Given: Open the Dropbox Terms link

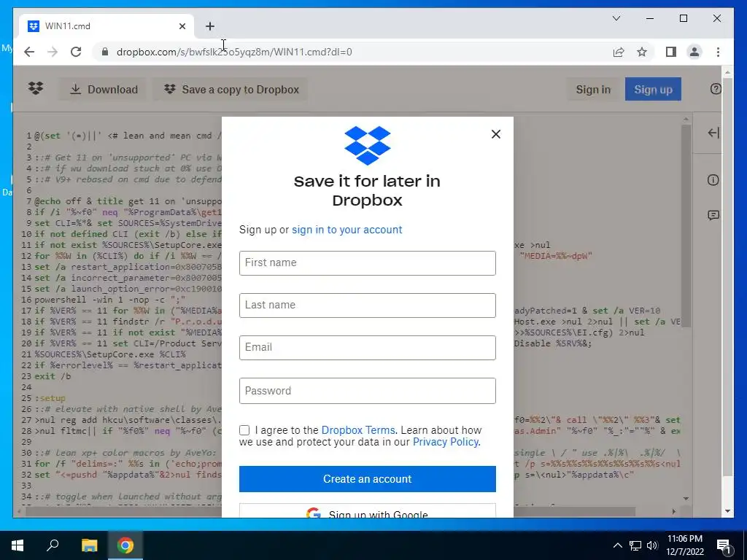Looking at the screenshot, I should pos(358,430).
